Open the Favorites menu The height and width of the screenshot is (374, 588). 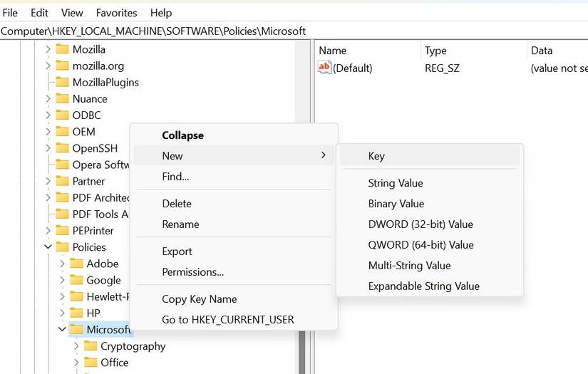(116, 13)
